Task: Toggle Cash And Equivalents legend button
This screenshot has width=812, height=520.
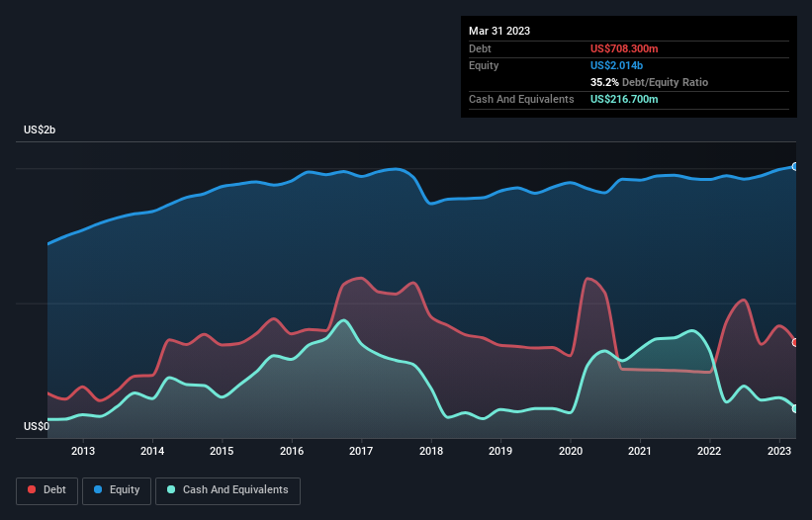Action: (x=227, y=490)
